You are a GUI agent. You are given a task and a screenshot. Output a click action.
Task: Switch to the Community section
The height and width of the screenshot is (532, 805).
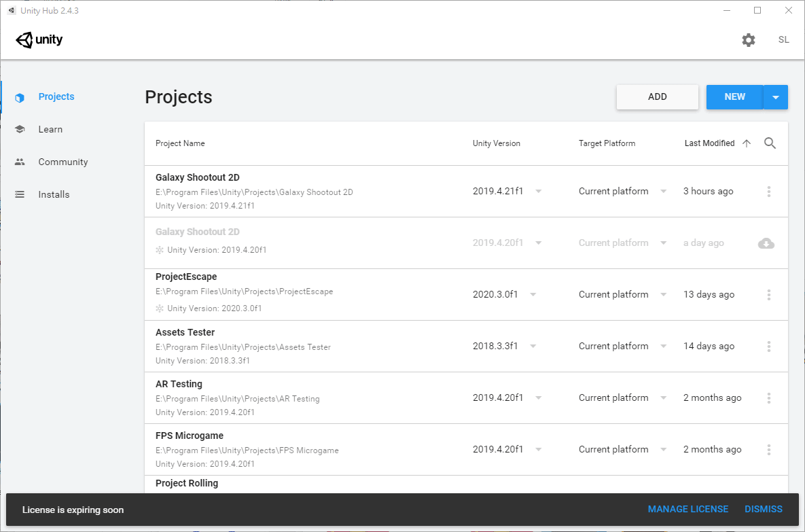tap(63, 162)
